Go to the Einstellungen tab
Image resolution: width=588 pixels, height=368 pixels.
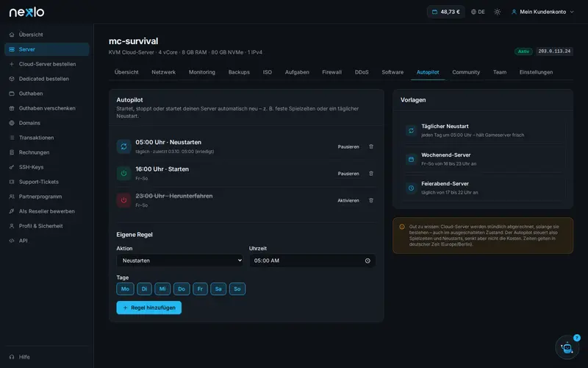tap(536, 72)
